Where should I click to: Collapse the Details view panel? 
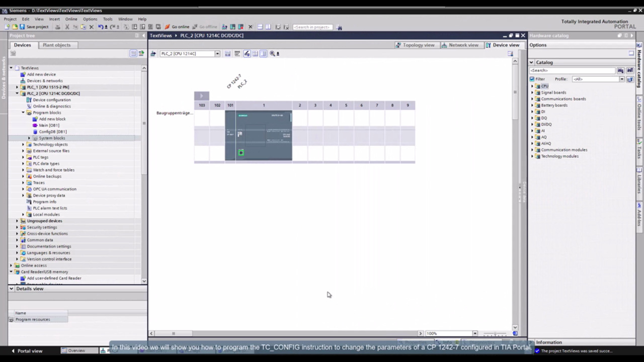point(12,289)
